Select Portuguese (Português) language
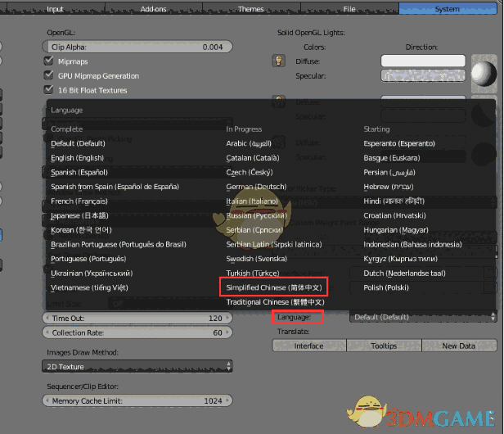504x434 pixels. click(x=88, y=259)
